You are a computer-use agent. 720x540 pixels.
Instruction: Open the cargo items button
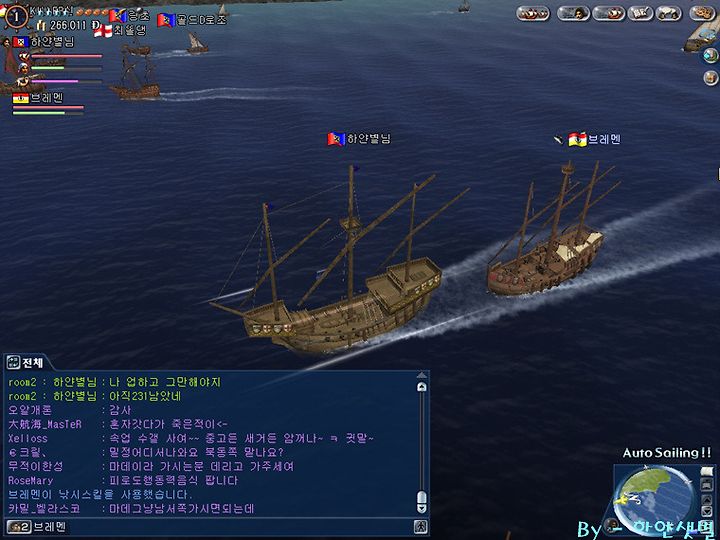coord(669,13)
